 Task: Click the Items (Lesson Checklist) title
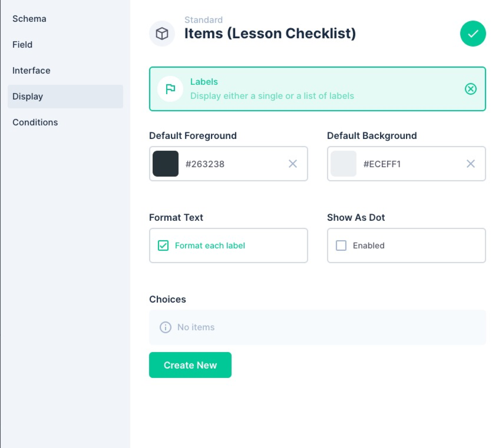[x=270, y=34]
